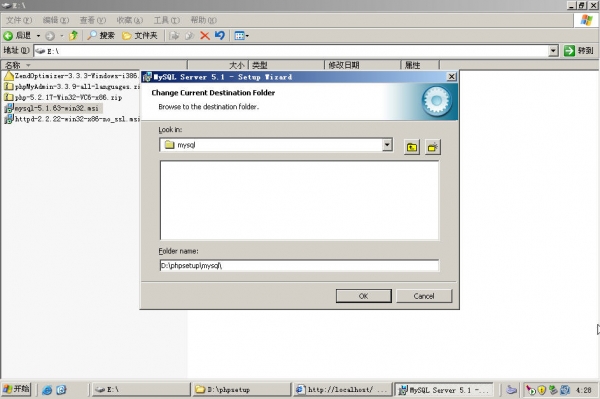Screen dimensions: 600x399
Task: Click the php-5.2.17 zip file icon
Action: point(8,97)
